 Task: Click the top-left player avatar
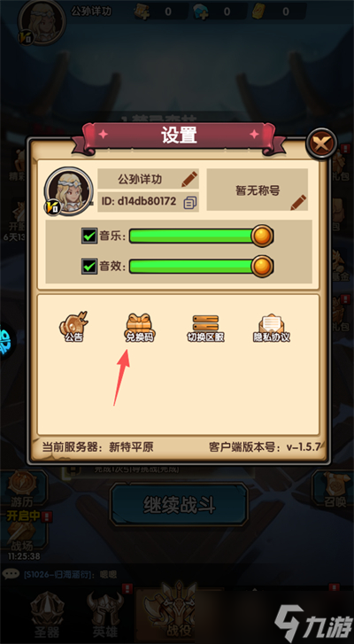42,22
